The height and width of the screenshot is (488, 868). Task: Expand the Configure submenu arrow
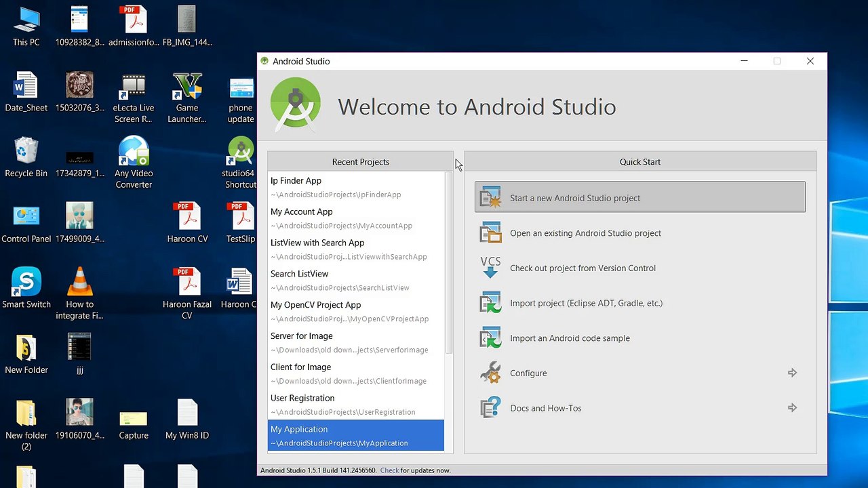pos(792,373)
